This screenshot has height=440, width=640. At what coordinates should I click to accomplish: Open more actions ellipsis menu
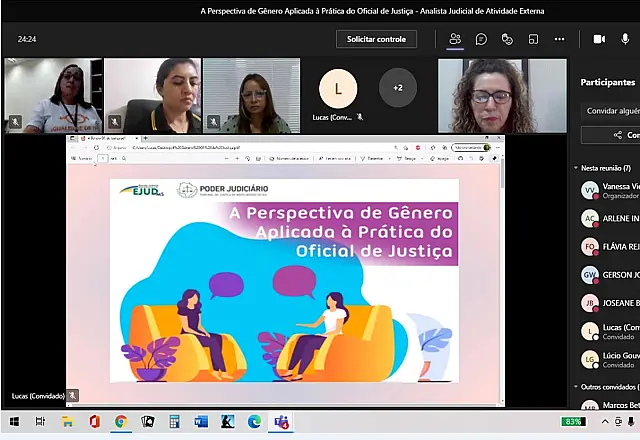559,39
